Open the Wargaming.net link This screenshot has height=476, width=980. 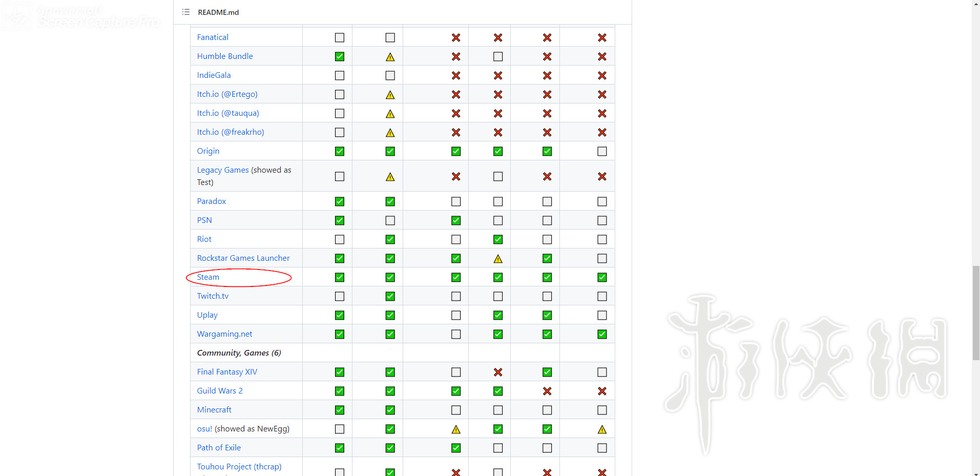[x=224, y=334]
